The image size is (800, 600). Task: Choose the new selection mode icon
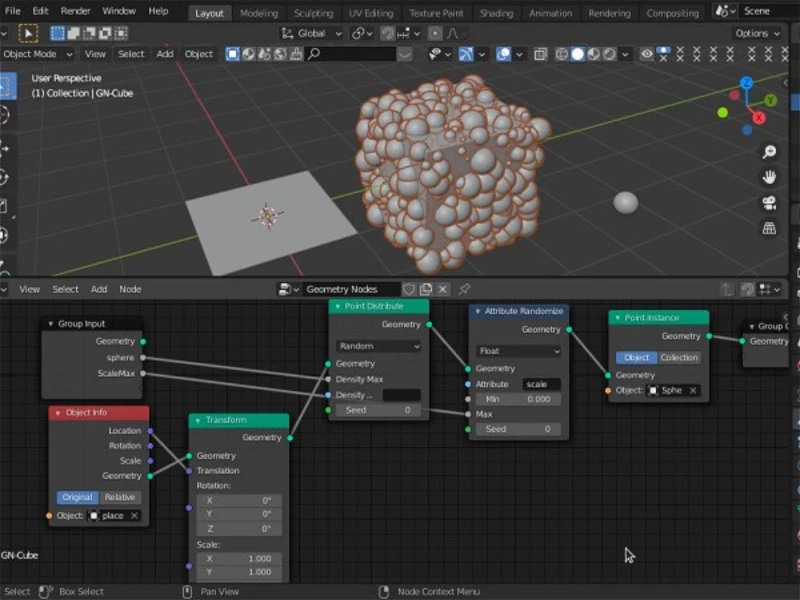[58, 34]
